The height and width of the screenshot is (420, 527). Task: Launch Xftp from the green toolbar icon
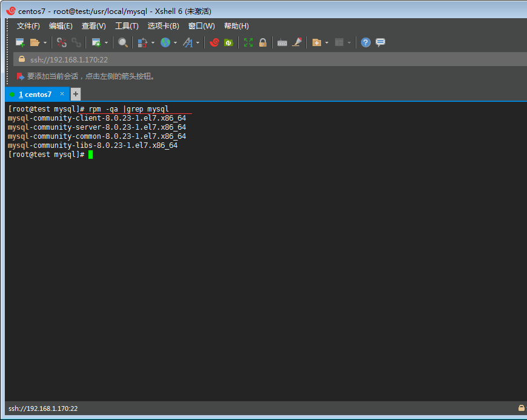[x=228, y=42]
